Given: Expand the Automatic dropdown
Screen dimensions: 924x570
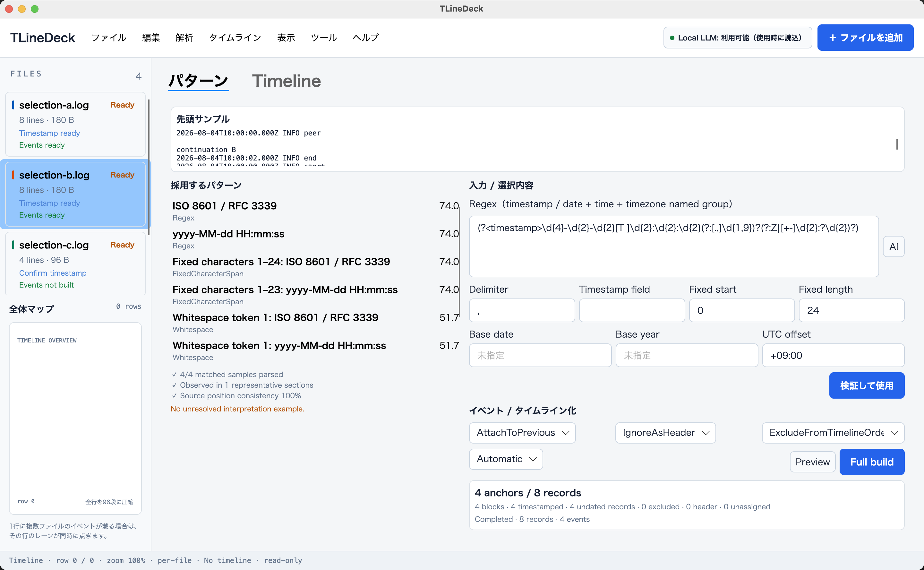Looking at the screenshot, I should pyautogui.click(x=506, y=459).
